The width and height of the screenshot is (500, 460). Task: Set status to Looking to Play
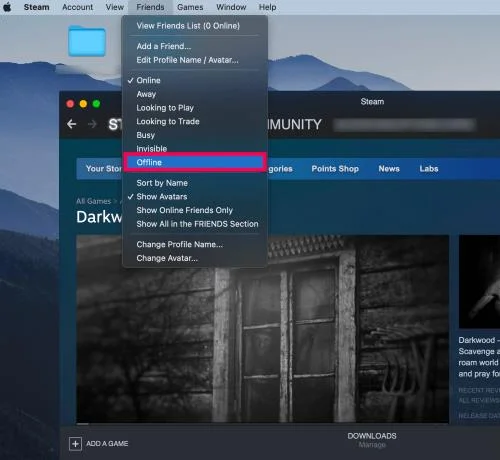coord(195,108)
